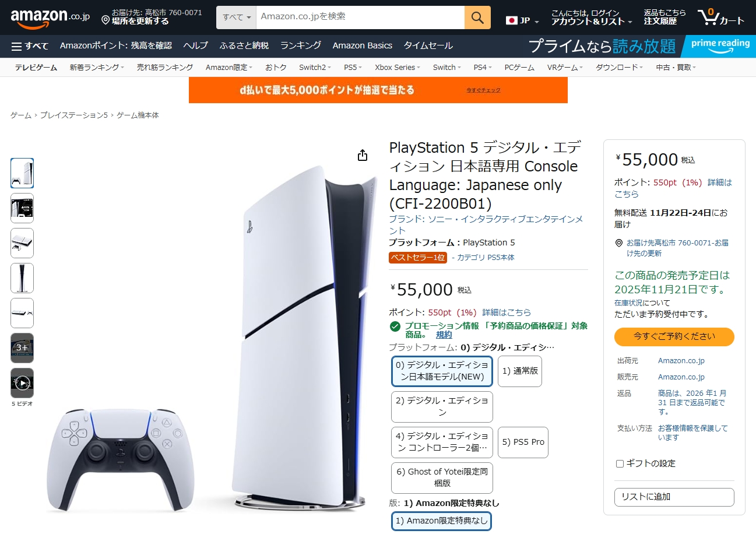Open the hamburger すべて menu
This screenshot has height=534, width=756.
[x=30, y=46]
